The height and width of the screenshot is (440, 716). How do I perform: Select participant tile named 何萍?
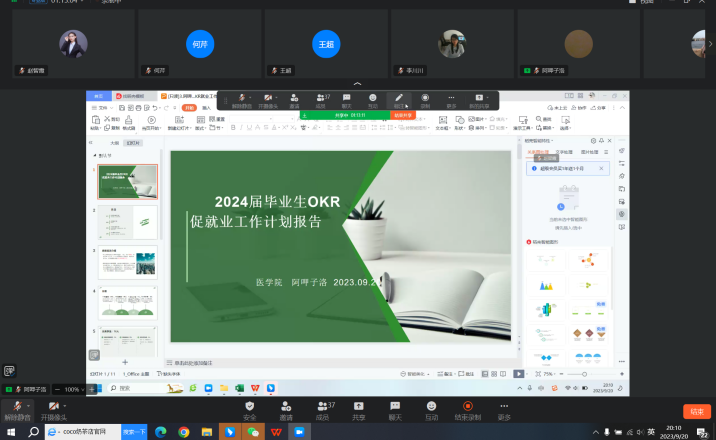click(x=200, y=45)
